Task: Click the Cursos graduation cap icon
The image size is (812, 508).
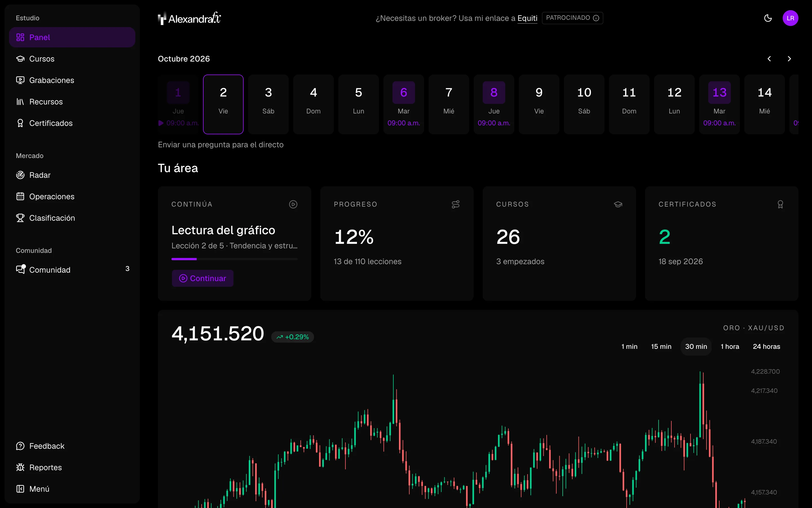Action: pyautogui.click(x=20, y=59)
